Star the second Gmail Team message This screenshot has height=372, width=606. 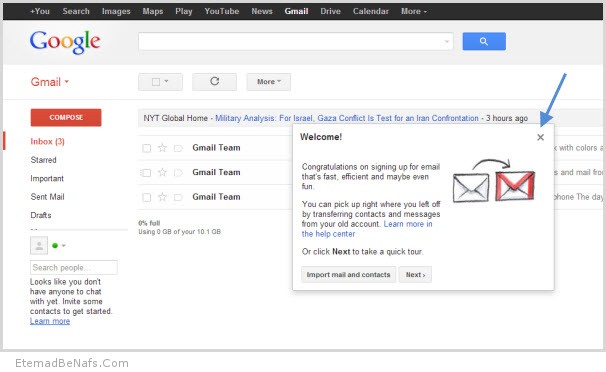tap(162, 172)
